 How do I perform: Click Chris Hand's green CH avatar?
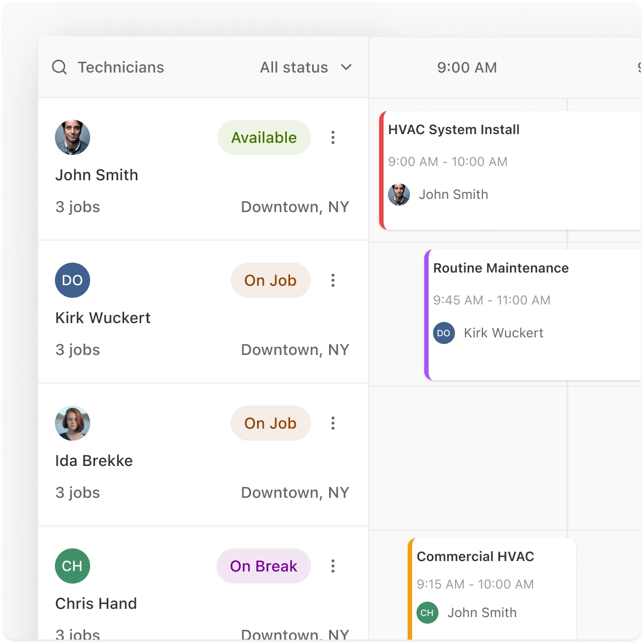(73, 566)
